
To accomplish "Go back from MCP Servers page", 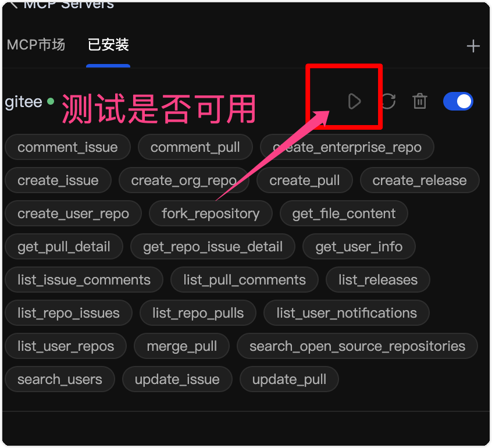I will (x=13, y=5).
